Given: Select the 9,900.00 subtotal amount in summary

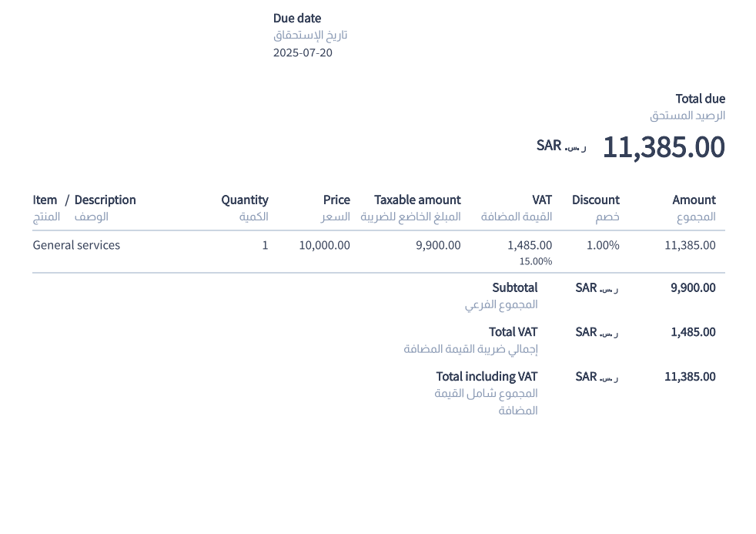Looking at the screenshot, I should coord(693,288).
